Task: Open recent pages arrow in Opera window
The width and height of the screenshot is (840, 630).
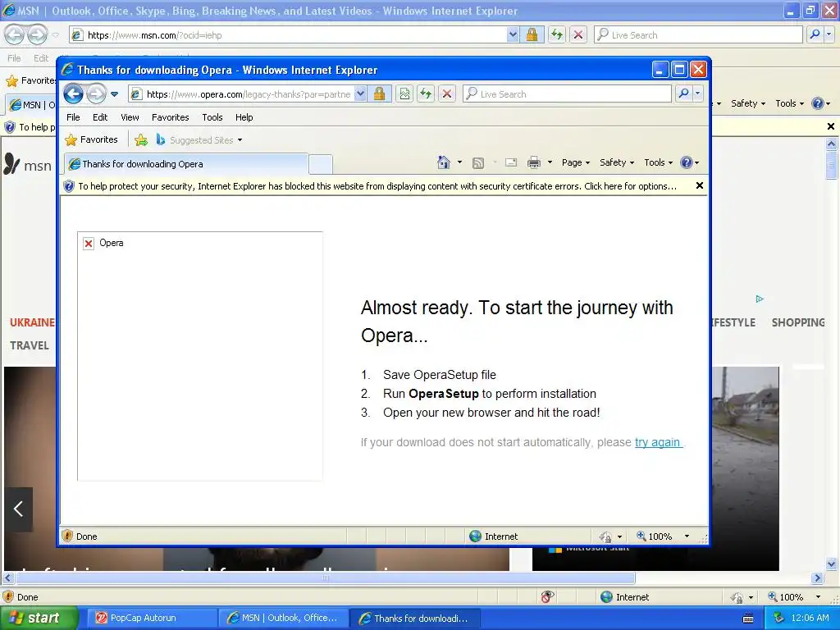Action: point(114,94)
